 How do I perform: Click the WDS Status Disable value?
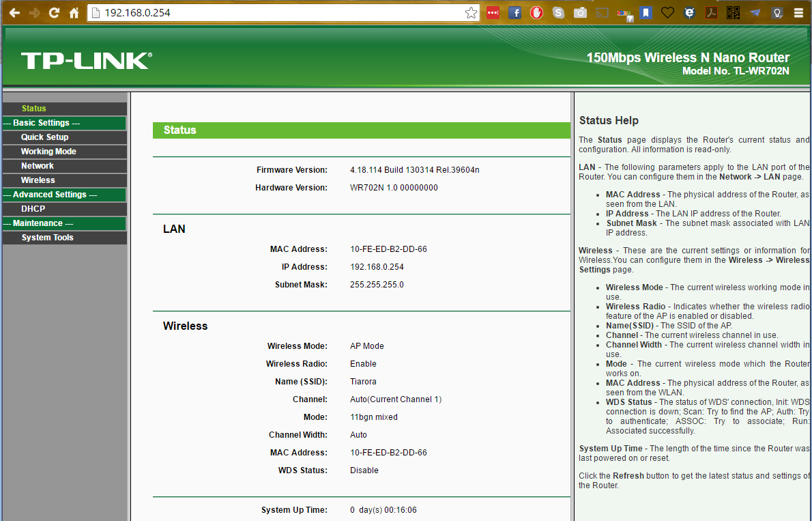[364, 470]
